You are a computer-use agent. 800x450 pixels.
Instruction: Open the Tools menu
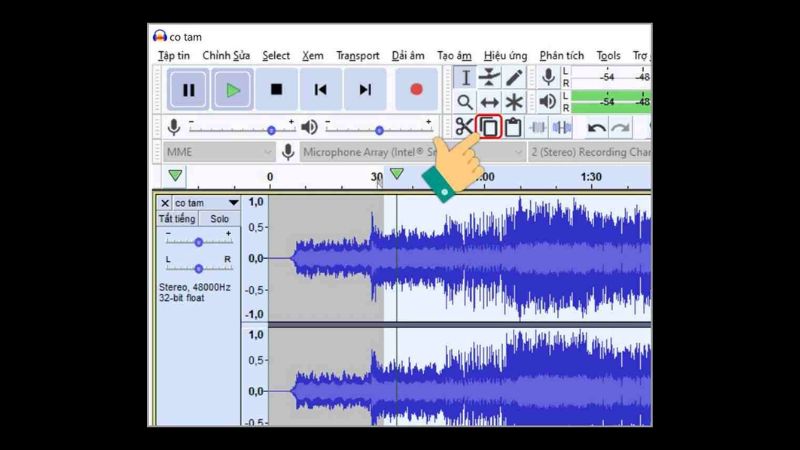point(608,55)
